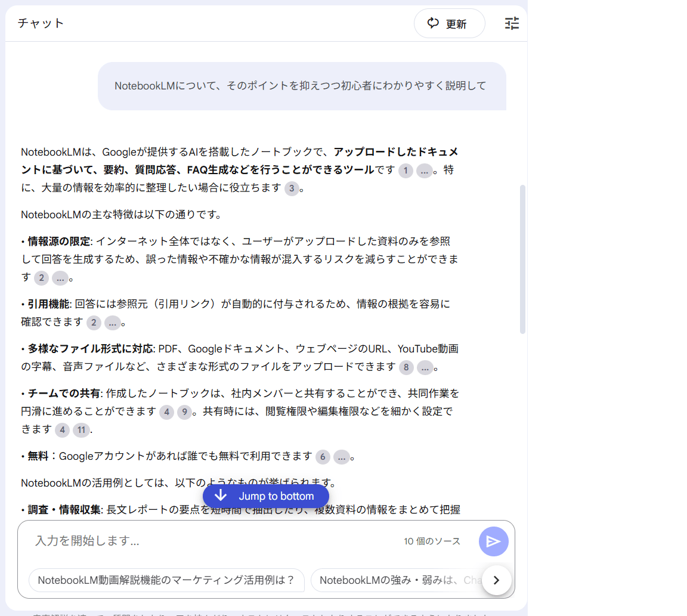Open citation 11 after permission settings text
The height and width of the screenshot is (616, 687).
pos(81,431)
